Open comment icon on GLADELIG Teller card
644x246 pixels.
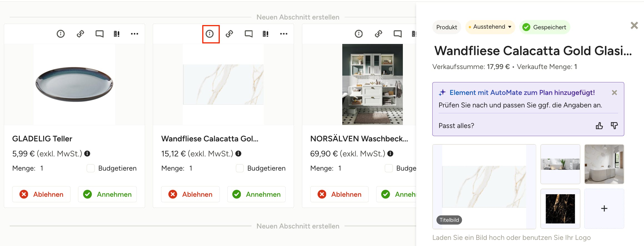coord(99,34)
